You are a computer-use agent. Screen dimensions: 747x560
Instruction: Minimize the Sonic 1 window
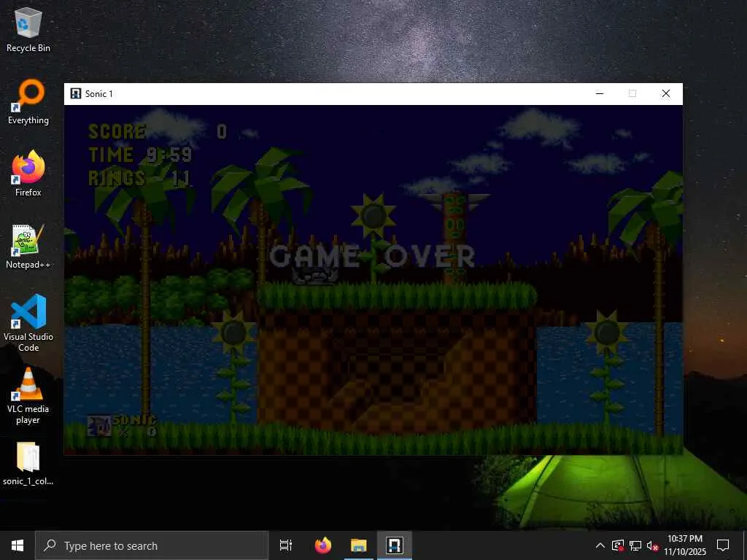pyautogui.click(x=600, y=94)
